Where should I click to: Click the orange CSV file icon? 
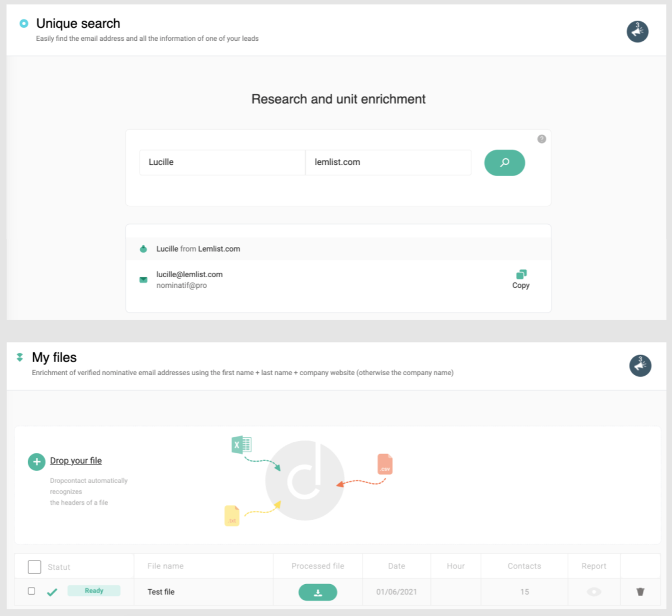pyautogui.click(x=385, y=464)
